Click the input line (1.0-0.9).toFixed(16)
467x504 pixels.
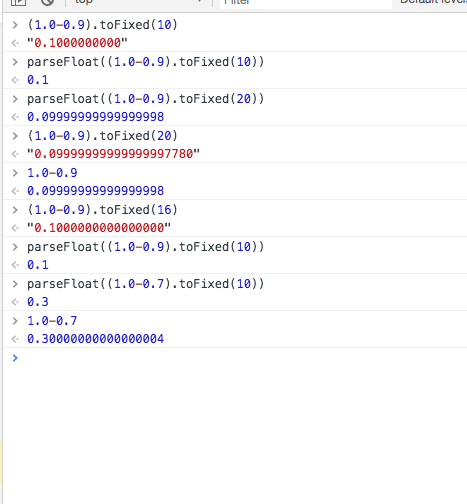coord(102,210)
